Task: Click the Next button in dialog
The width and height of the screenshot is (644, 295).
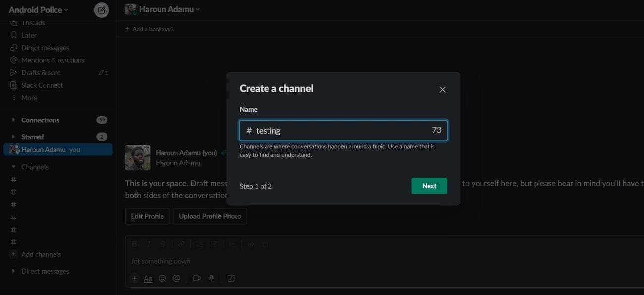Action: point(429,186)
